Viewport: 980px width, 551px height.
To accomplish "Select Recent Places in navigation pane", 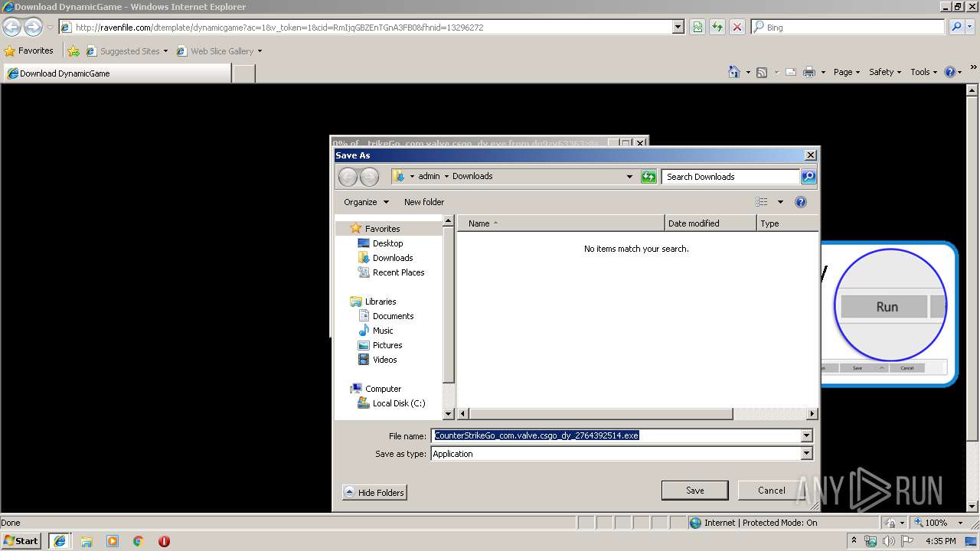I will coord(390,272).
